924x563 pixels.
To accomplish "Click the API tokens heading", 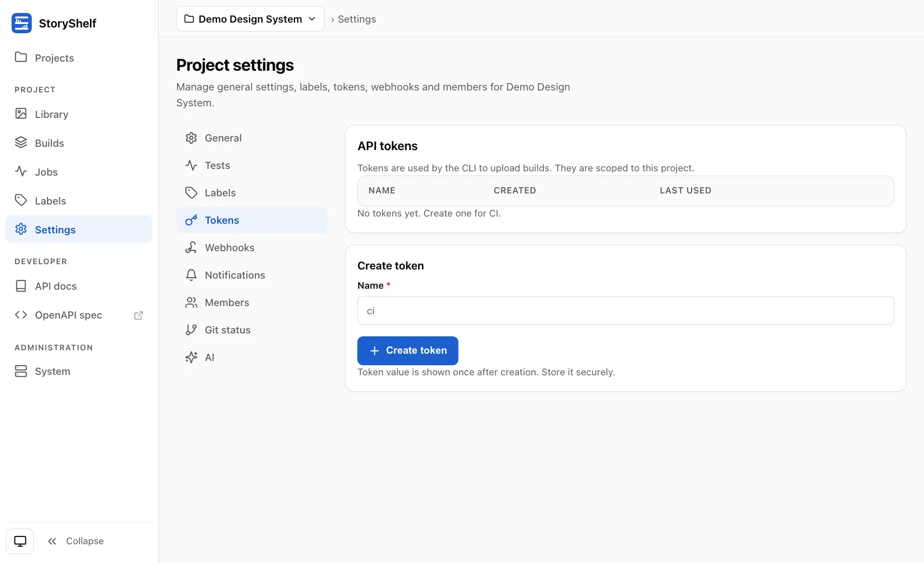I will [x=387, y=146].
